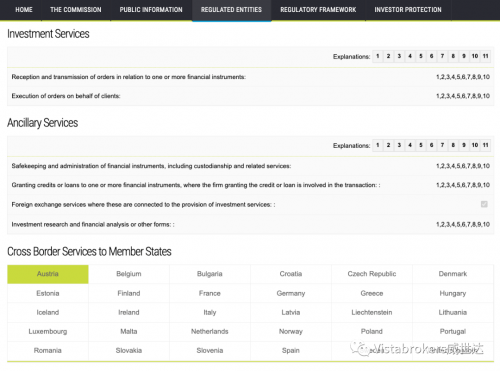Show explanation 9 under Investment Services
Screen dimensions: 500x371
[464, 56]
